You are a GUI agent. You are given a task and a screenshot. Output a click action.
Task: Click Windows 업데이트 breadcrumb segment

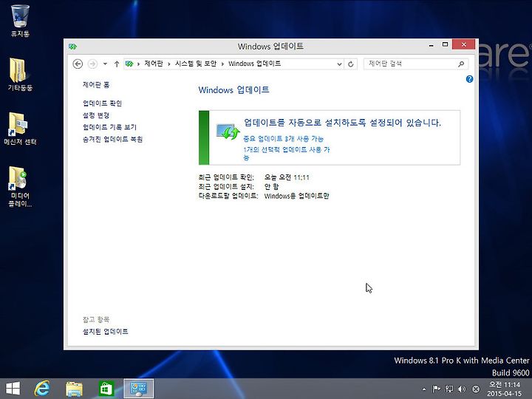(x=254, y=64)
